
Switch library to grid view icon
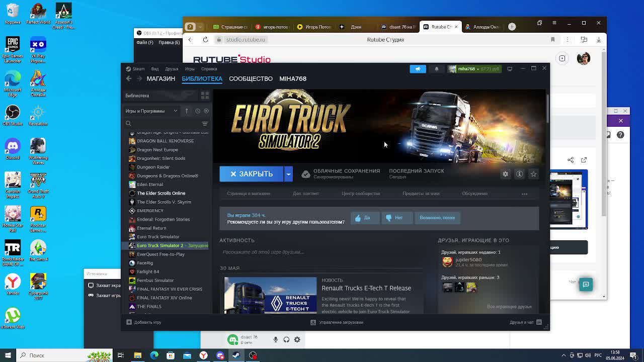205,96
